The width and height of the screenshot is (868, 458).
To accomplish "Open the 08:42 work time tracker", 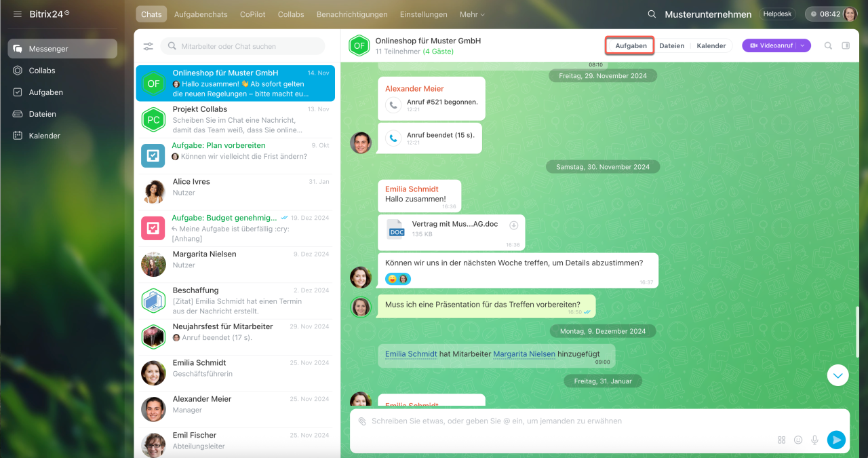I will point(825,14).
